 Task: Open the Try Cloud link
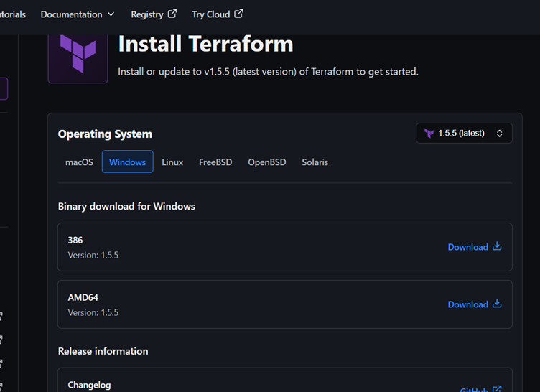click(x=218, y=14)
